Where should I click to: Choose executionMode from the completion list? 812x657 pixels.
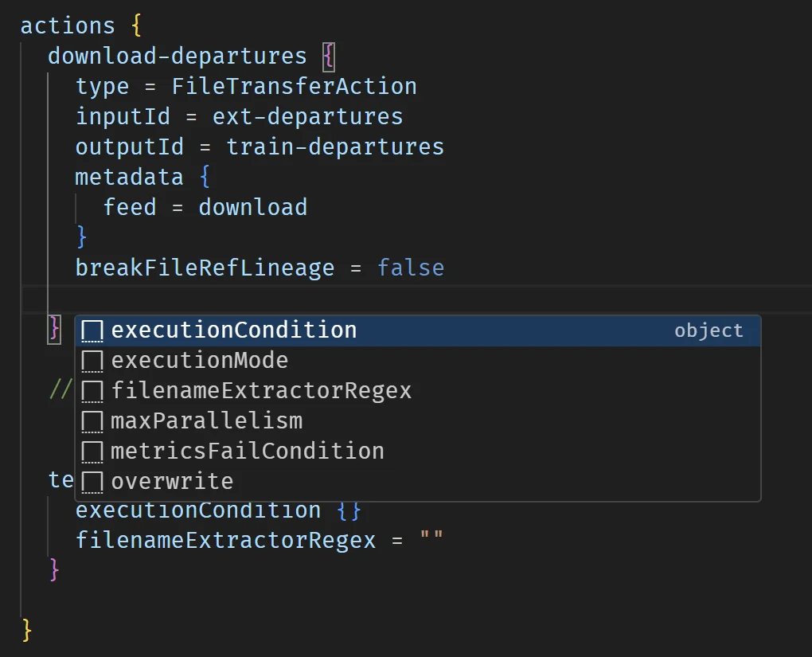(200, 360)
